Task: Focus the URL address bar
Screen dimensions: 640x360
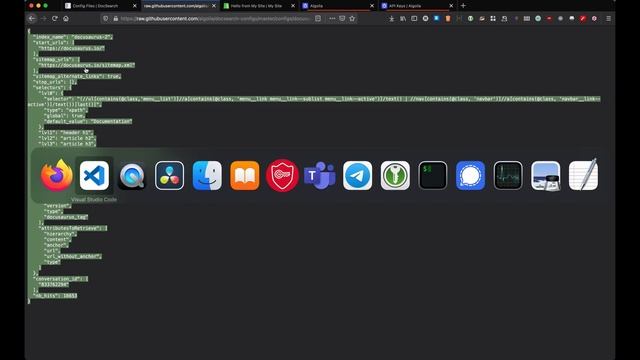Action: (x=216, y=18)
